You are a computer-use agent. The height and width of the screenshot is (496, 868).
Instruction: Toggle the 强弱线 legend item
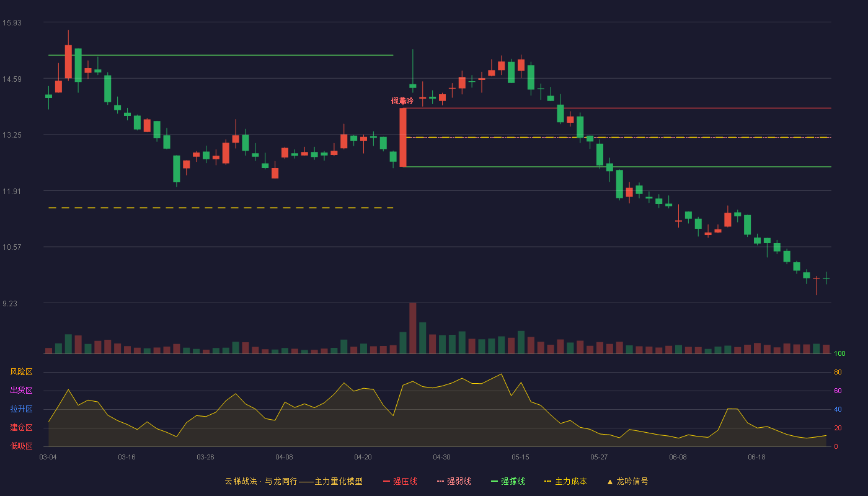pyautogui.click(x=454, y=481)
